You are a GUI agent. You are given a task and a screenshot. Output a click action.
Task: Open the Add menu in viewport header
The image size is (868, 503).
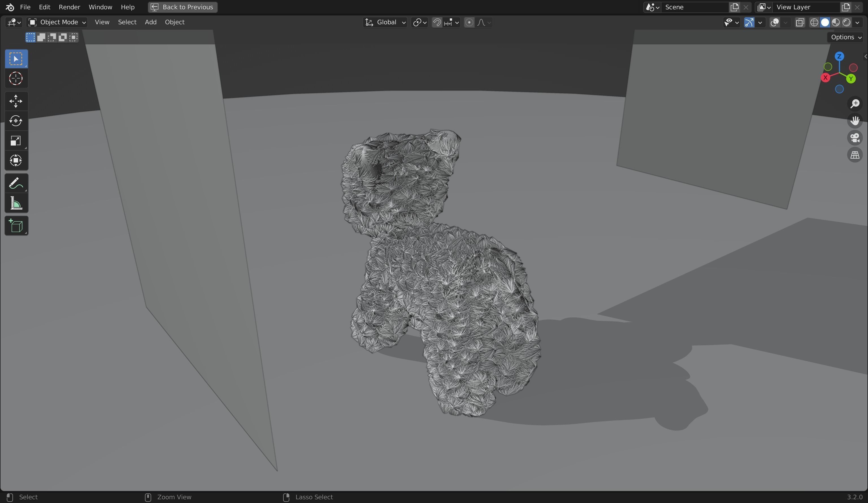point(151,22)
